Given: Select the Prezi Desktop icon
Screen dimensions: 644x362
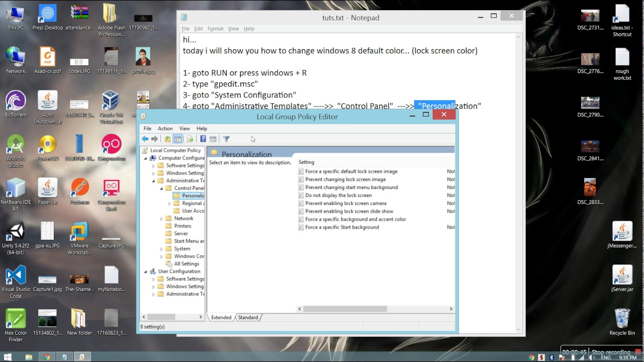Looking at the screenshot, I should click(x=48, y=18).
